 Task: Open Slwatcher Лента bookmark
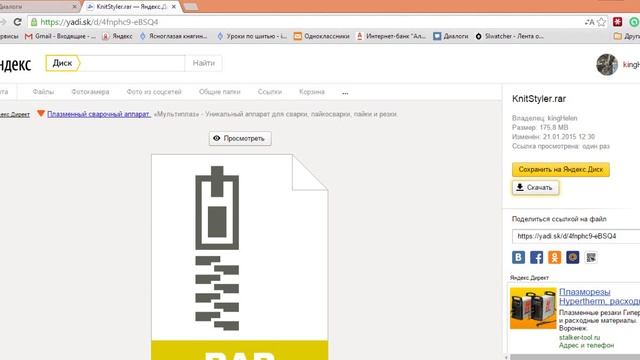509,36
